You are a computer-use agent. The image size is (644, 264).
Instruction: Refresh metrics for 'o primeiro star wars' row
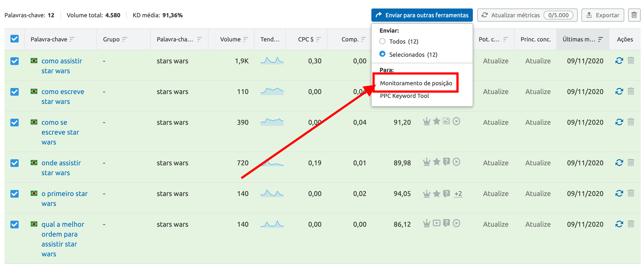click(x=619, y=193)
